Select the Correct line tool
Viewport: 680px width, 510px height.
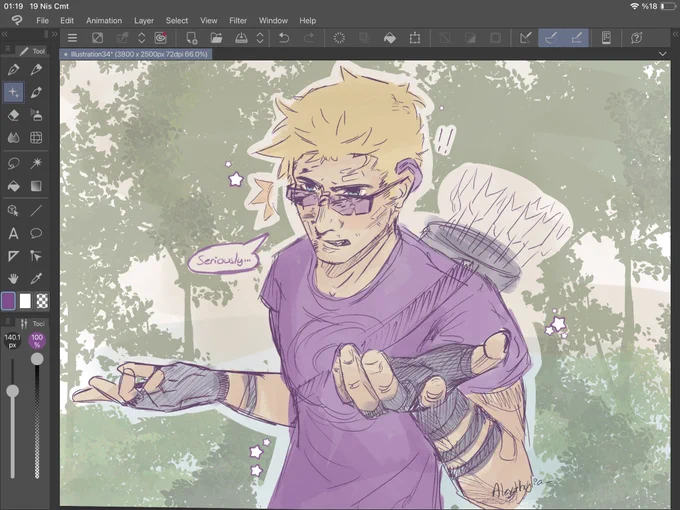point(36,256)
